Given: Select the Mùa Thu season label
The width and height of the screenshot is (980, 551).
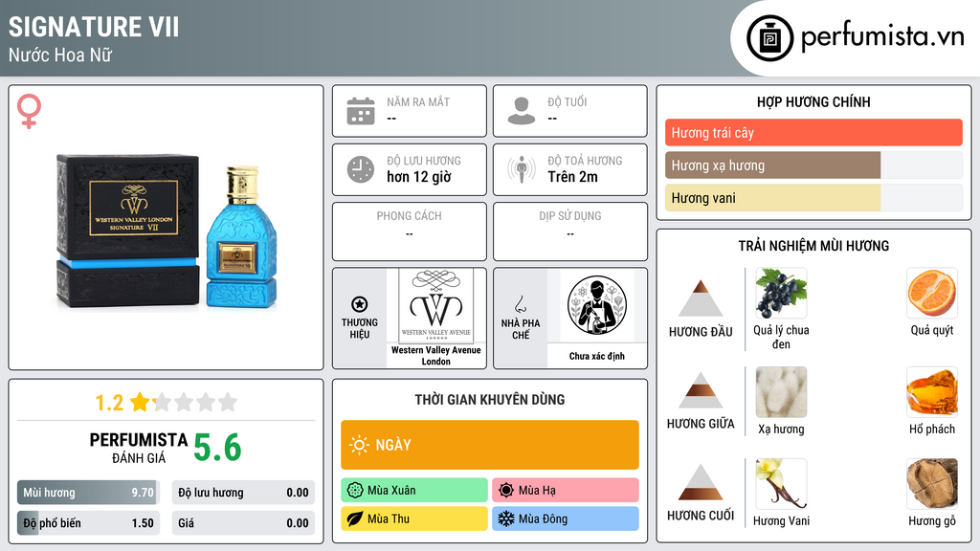Looking at the screenshot, I should point(389,518).
